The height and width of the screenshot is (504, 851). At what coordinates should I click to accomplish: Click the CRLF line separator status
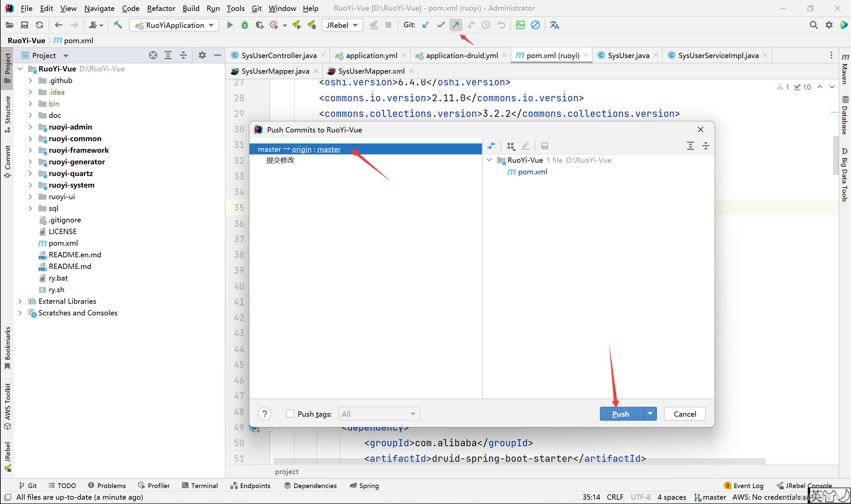point(615,497)
